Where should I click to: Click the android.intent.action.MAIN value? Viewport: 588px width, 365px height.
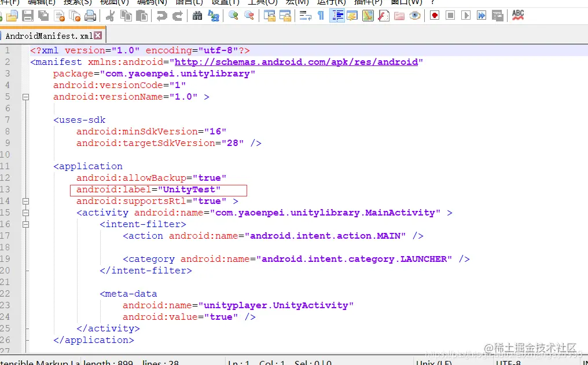325,236
